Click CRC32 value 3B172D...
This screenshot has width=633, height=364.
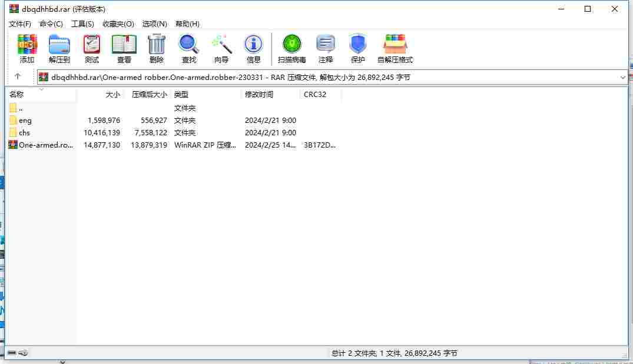319,145
